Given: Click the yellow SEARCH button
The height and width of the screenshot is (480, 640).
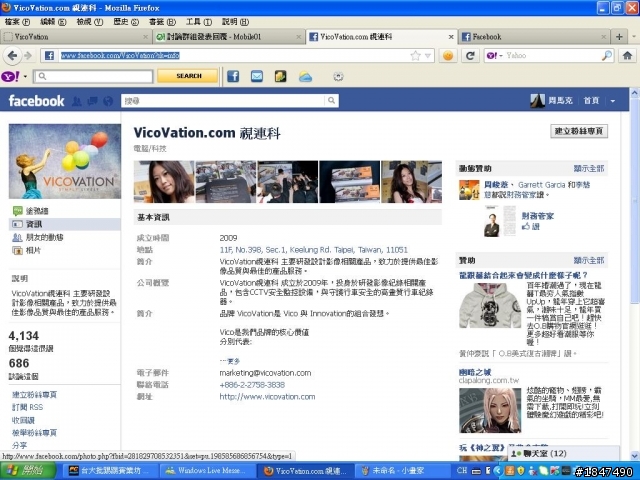Looking at the screenshot, I should 188,76.
